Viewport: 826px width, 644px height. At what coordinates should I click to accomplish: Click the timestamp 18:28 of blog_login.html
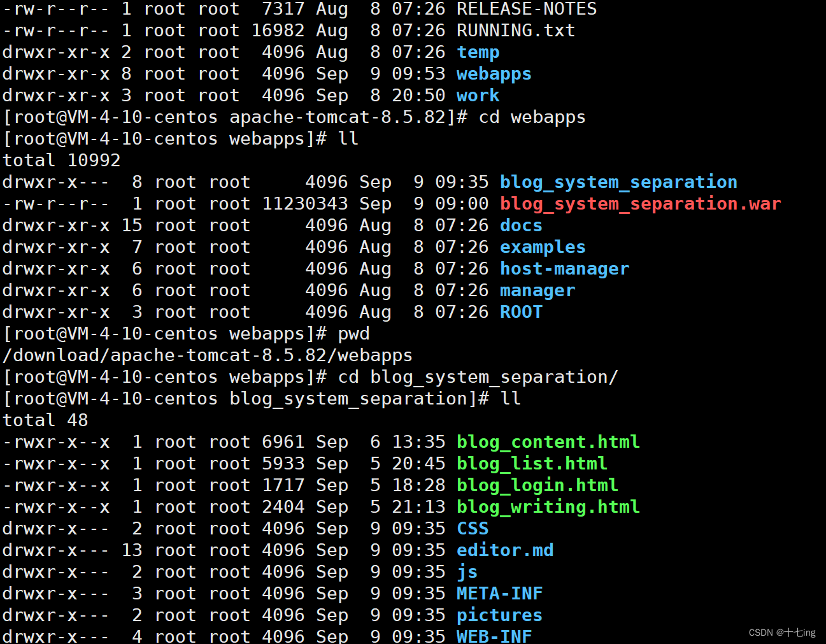click(418, 485)
